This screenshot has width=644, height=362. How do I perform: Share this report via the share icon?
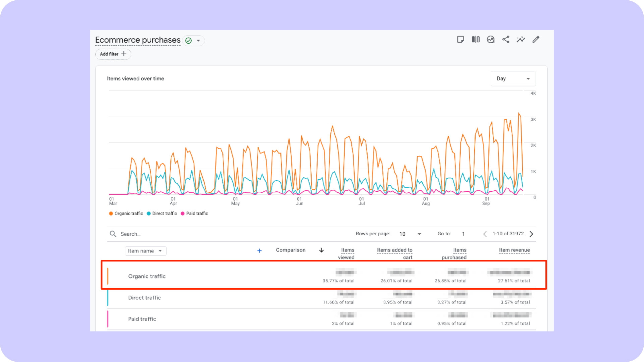click(x=506, y=40)
